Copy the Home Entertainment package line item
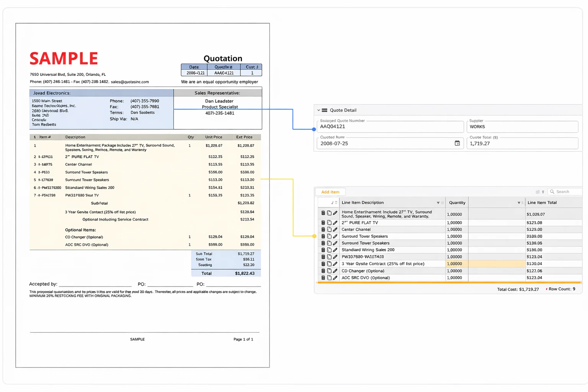Viewport: 588px width, 392px height. 329,213
